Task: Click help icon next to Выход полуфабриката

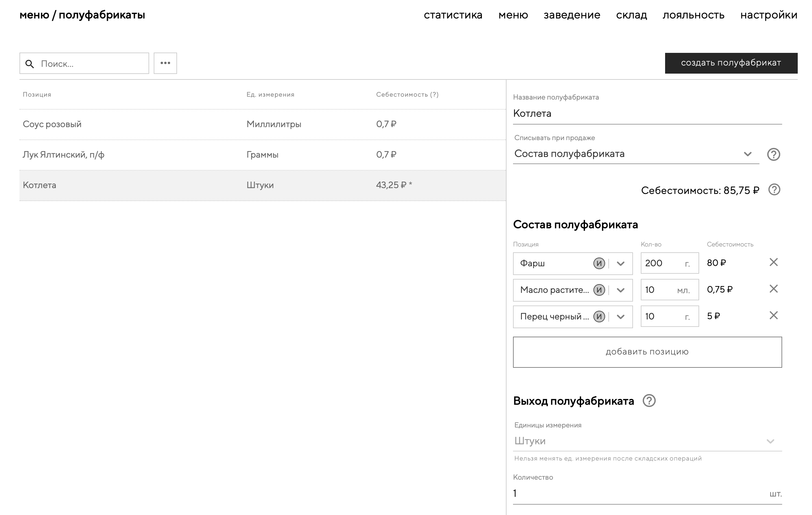Action: point(649,401)
